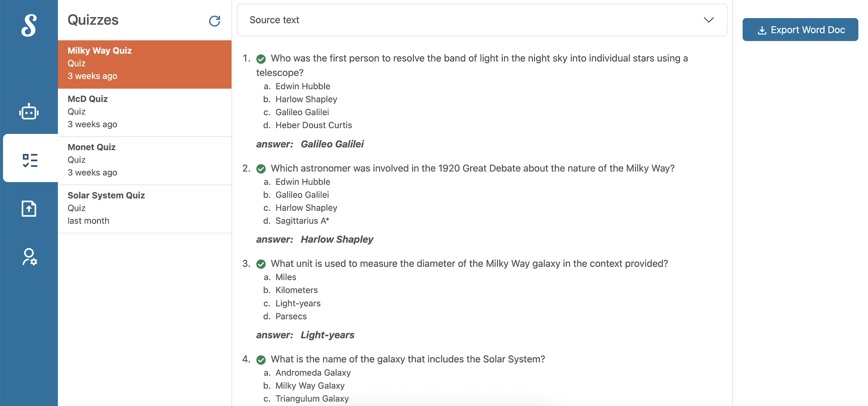Select the quizzes checklist icon in the sidebar
Screen dimensions: 868x406
pos(30,160)
